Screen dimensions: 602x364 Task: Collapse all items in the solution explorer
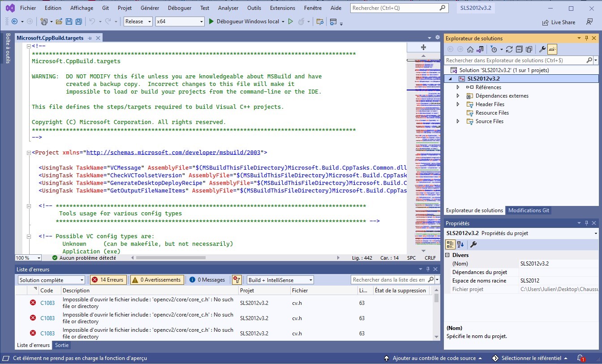tap(519, 49)
